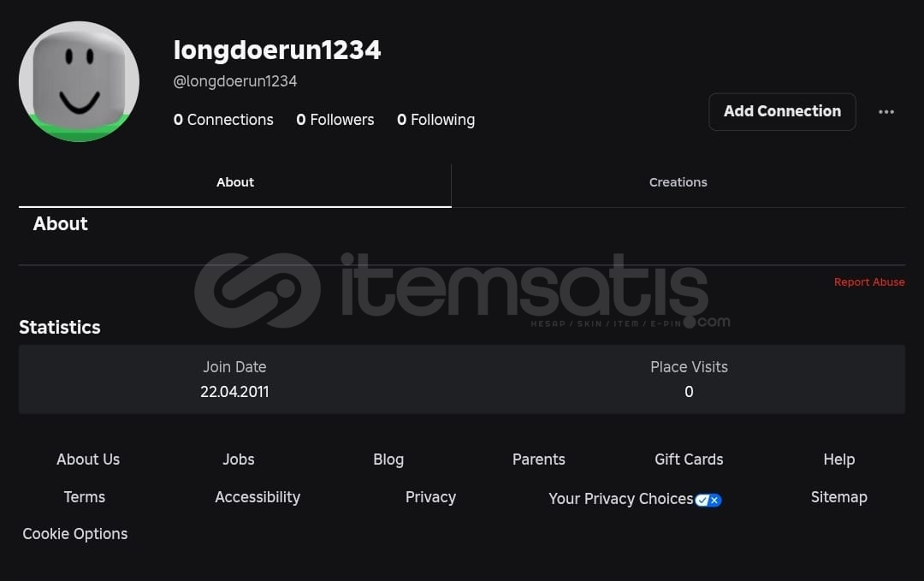Go to the Blog page
Screen dimensions: 924x581
pyautogui.click(x=388, y=459)
